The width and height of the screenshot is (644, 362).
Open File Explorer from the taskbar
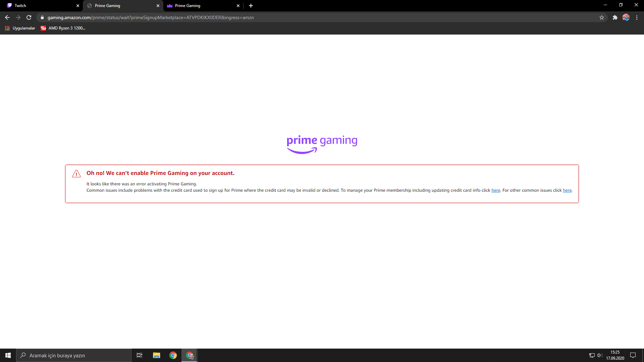click(x=156, y=355)
